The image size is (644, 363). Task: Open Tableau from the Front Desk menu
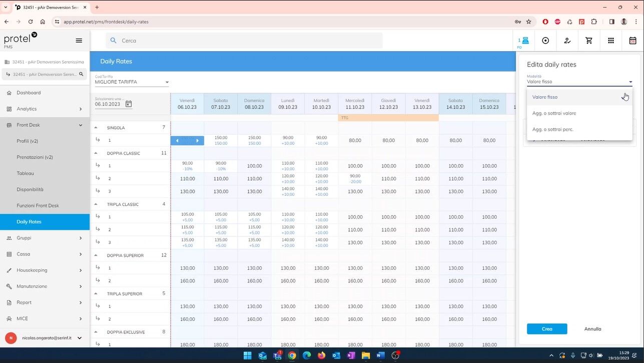(26, 173)
